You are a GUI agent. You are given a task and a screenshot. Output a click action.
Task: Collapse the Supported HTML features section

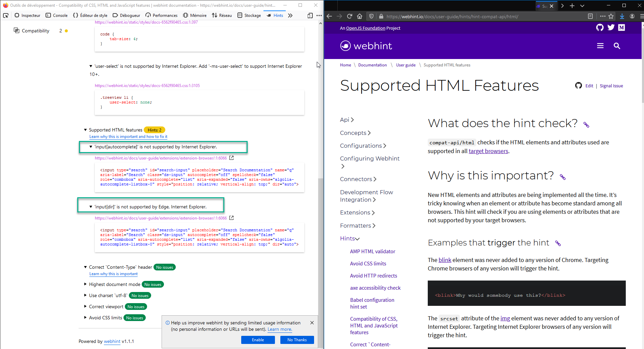point(85,130)
